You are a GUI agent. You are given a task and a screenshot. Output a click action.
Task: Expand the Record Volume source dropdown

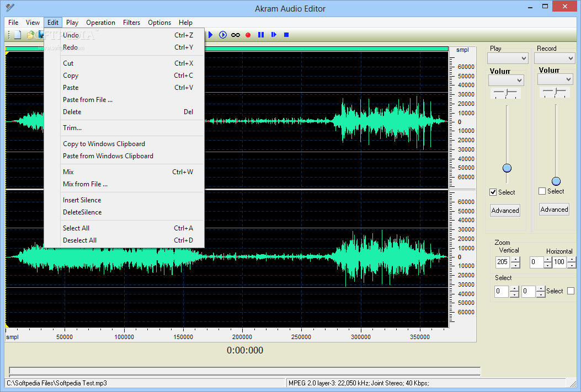coord(556,79)
